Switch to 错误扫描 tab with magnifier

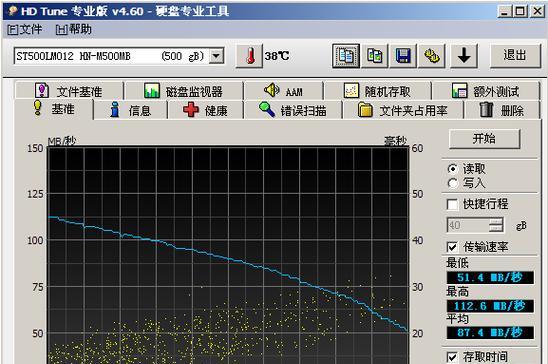[x=293, y=110]
